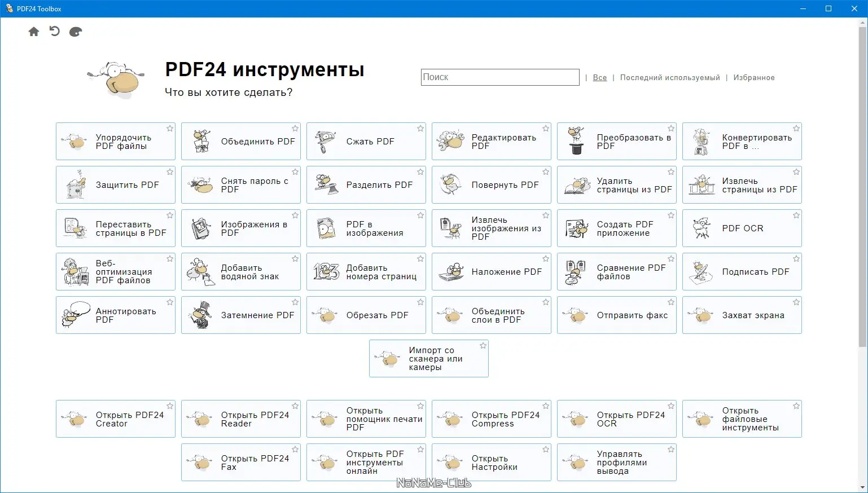Show Все tools filter

pos(600,78)
